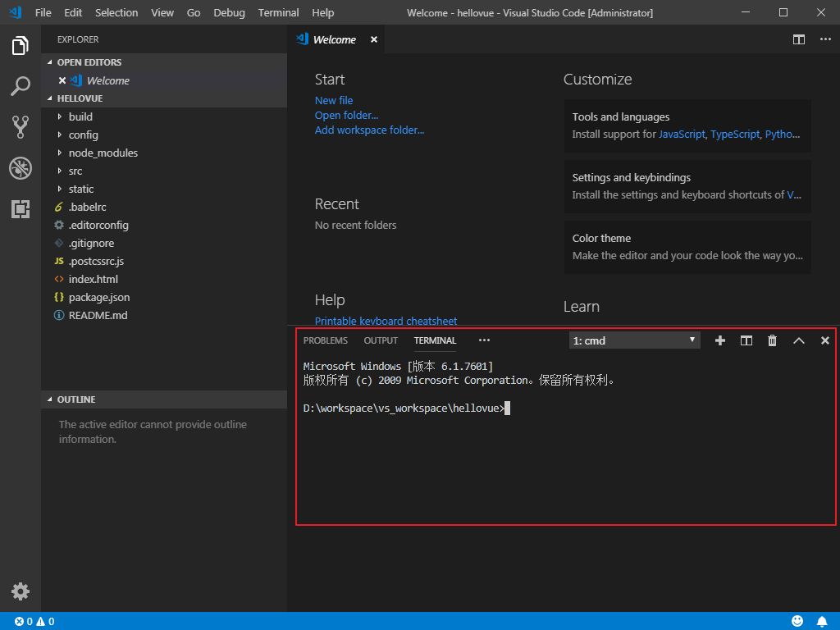Click the Open folder... link
This screenshot has height=630, width=840.
pos(346,115)
